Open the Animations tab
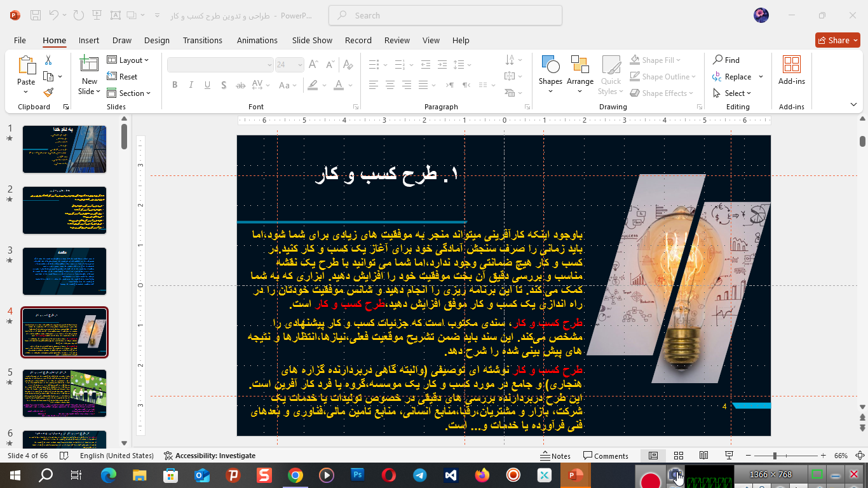Screen dimensions: 868x488 pyautogui.click(x=257, y=40)
